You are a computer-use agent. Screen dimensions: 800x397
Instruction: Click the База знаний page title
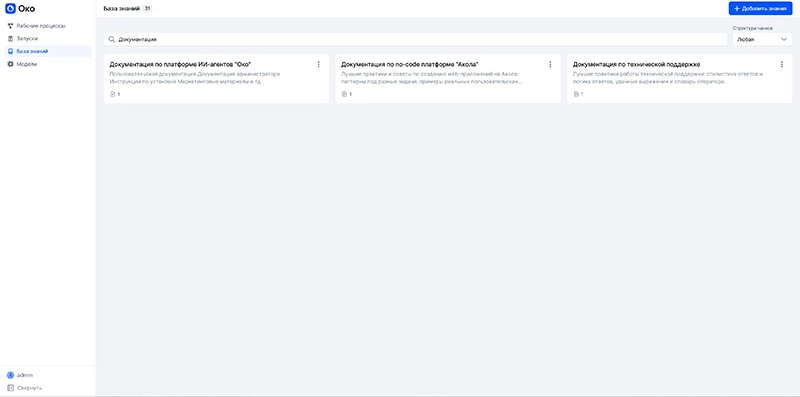[121, 9]
